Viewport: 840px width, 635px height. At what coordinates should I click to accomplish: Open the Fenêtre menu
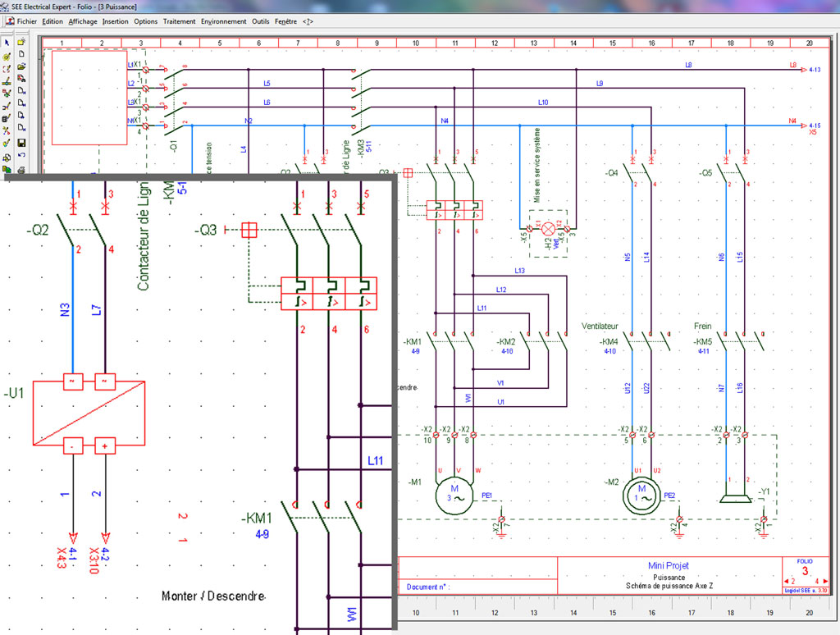(x=285, y=21)
